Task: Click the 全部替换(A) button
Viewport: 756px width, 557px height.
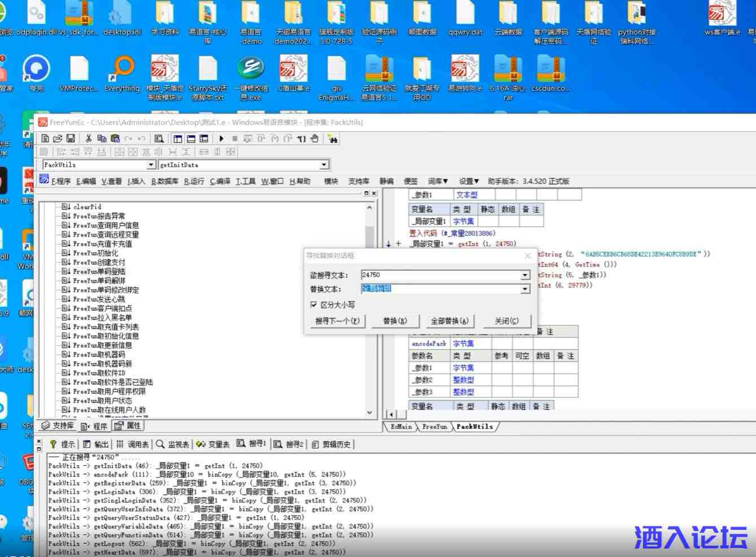Action: click(x=449, y=321)
